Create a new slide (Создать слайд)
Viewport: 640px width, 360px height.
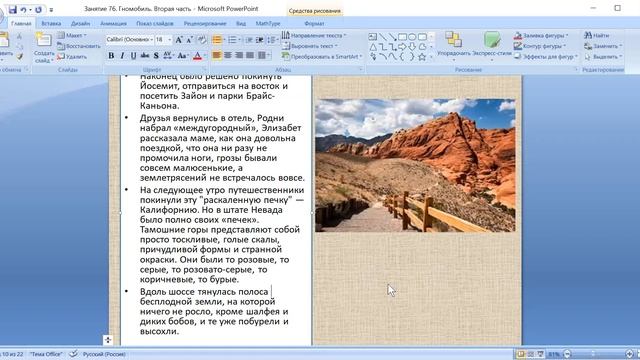(44, 48)
